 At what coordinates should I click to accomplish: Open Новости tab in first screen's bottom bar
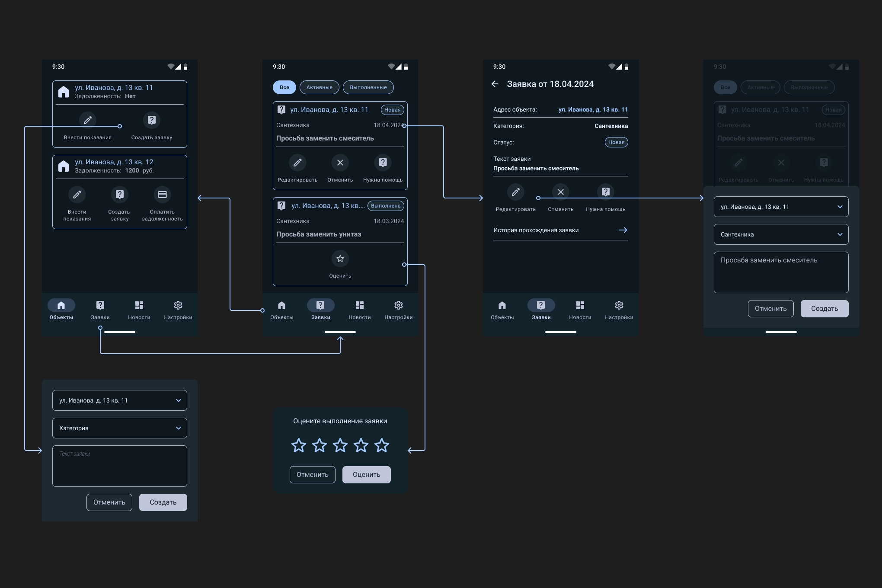(x=139, y=310)
